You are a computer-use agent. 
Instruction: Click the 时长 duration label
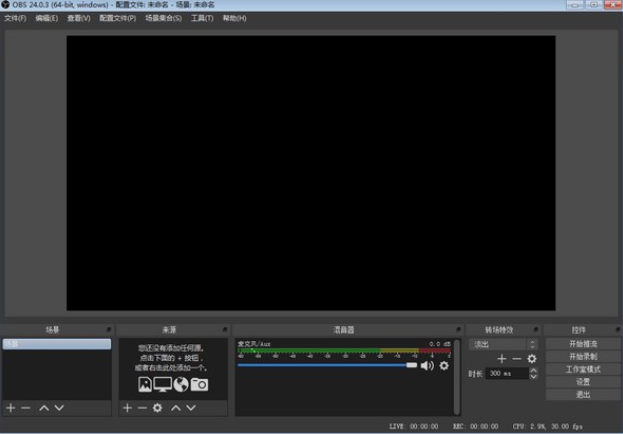click(475, 374)
